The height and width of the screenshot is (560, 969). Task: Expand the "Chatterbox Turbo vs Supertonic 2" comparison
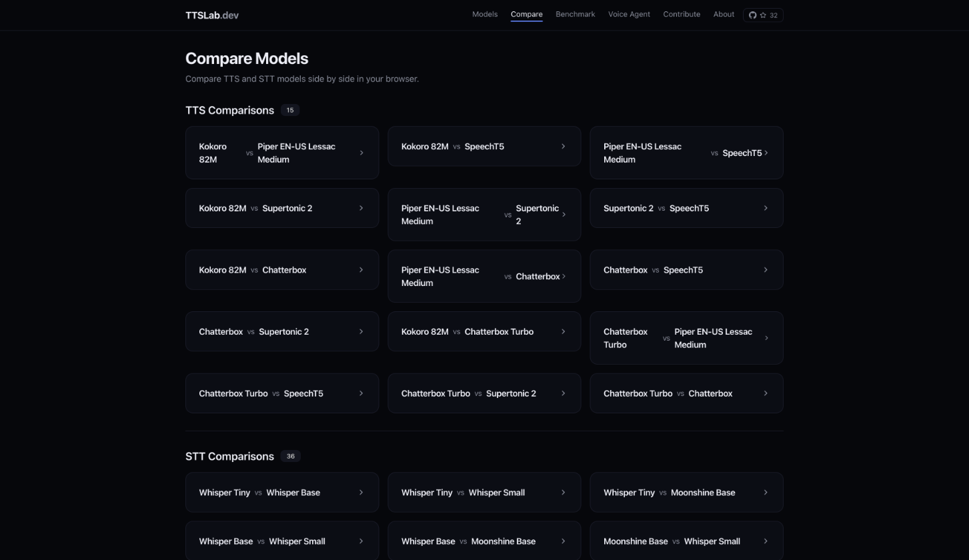485,393
